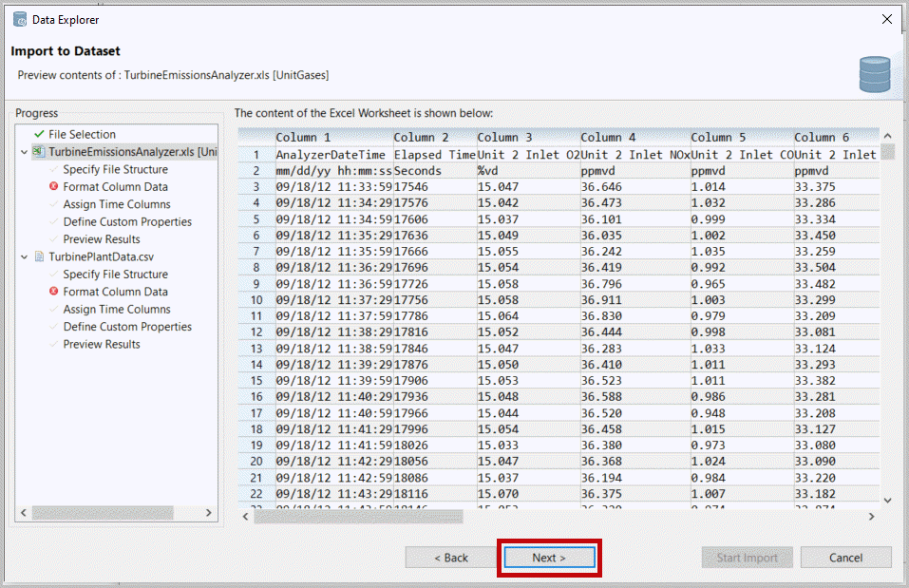Screen dimensions: 909x588
Task: Go back with the Back button
Action: (x=451, y=558)
